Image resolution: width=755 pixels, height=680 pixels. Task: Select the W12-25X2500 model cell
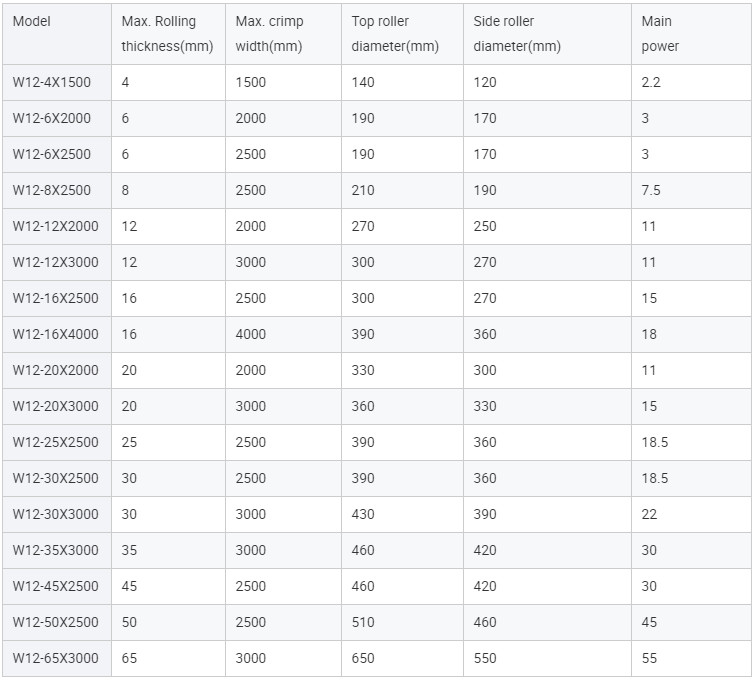pos(55,442)
